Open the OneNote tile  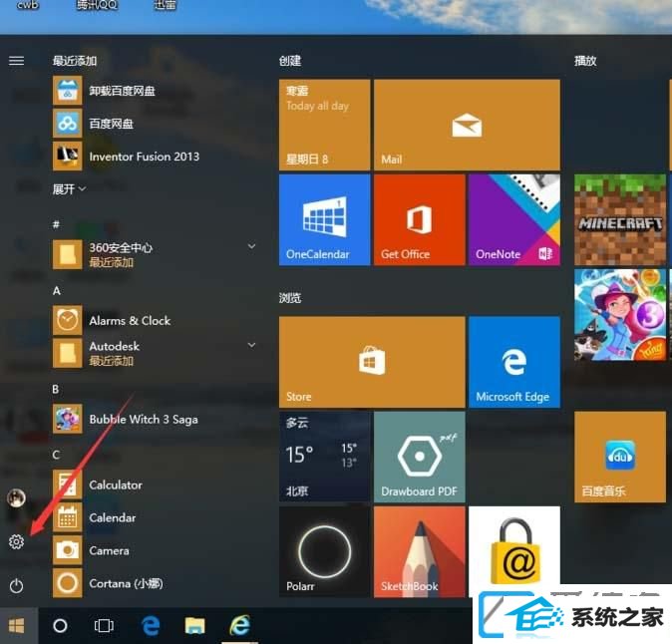tap(514, 219)
